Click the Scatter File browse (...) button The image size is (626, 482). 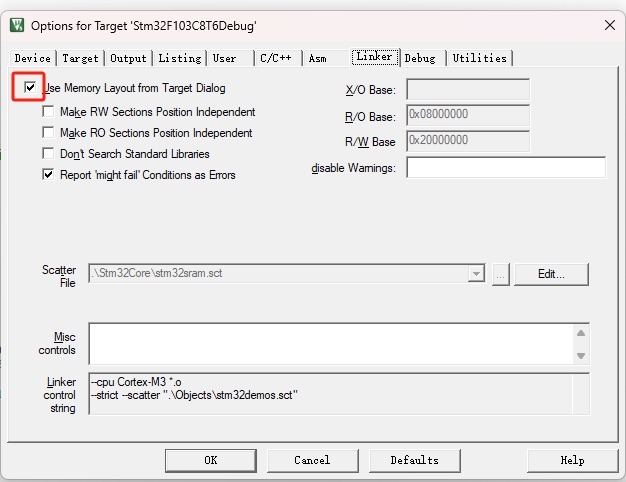(501, 274)
